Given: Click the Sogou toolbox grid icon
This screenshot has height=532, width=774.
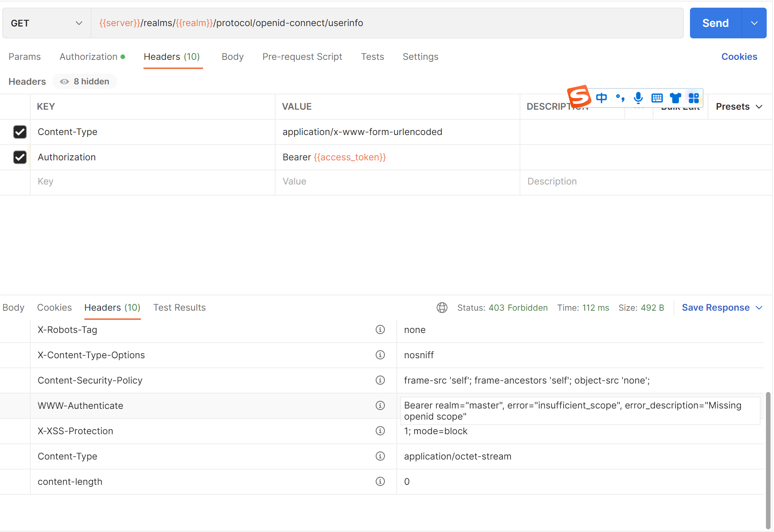Looking at the screenshot, I should [x=693, y=98].
